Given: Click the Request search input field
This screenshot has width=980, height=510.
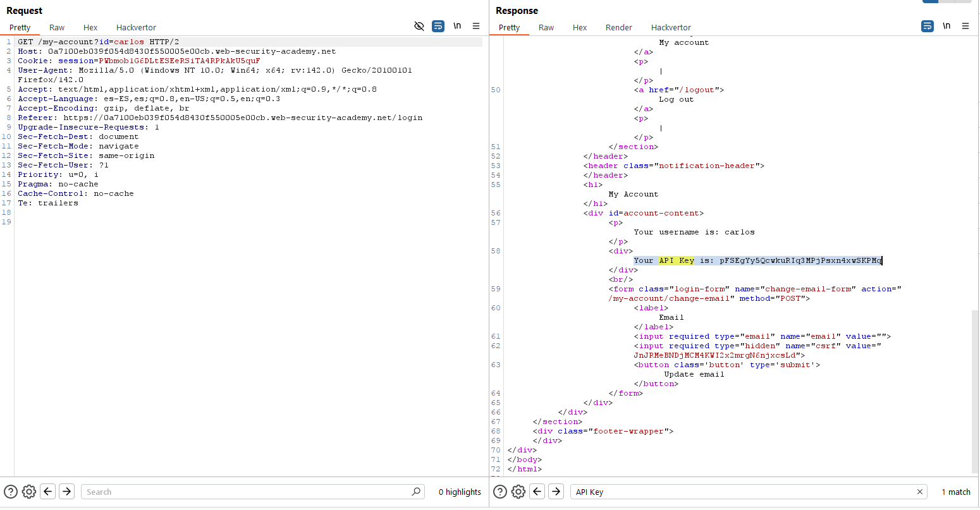Looking at the screenshot, I should pos(247,492).
